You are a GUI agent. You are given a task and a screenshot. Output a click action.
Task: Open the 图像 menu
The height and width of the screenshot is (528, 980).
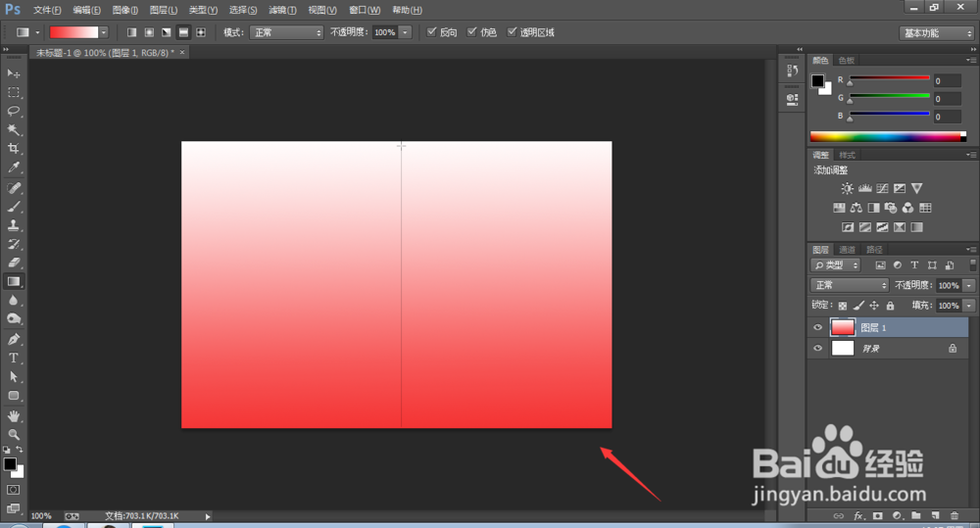click(125, 10)
